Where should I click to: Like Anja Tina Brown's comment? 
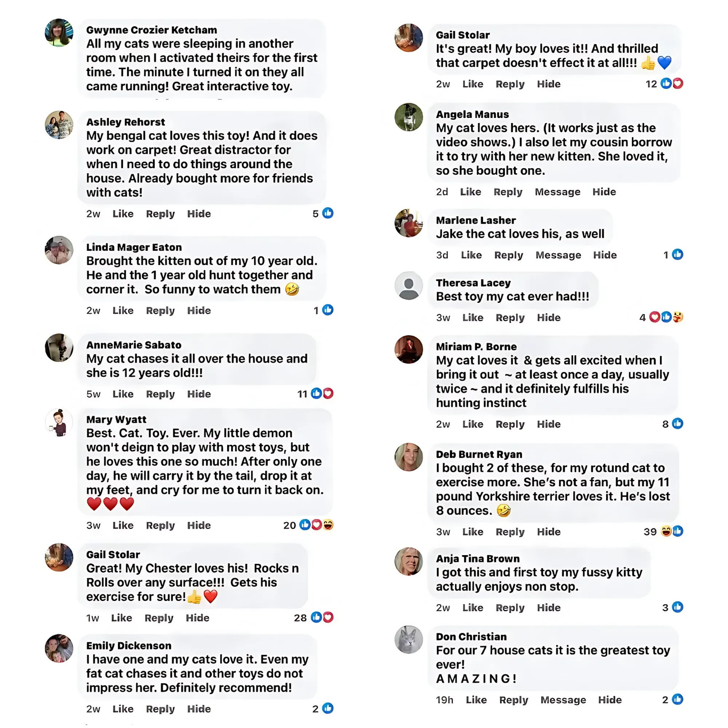[x=473, y=608]
